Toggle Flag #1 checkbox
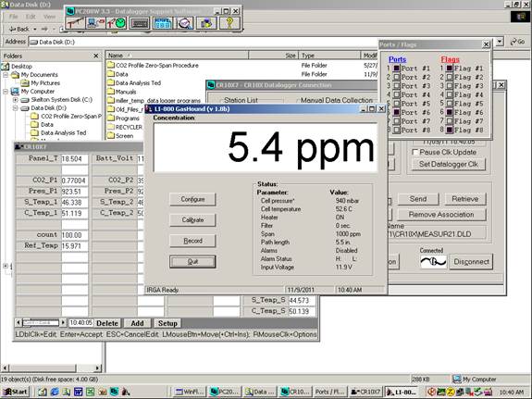The height and width of the screenshot is (399, 532). (x=450, y=69)
